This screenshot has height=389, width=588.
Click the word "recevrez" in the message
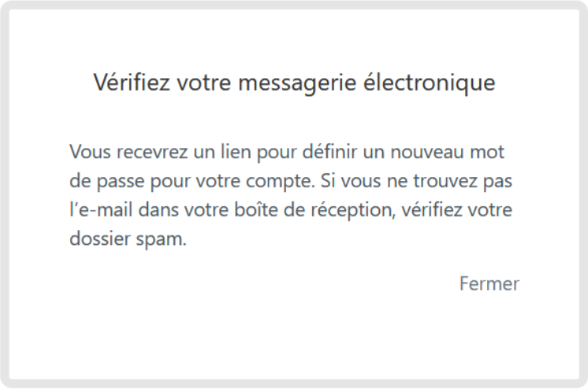pos(152,153)
